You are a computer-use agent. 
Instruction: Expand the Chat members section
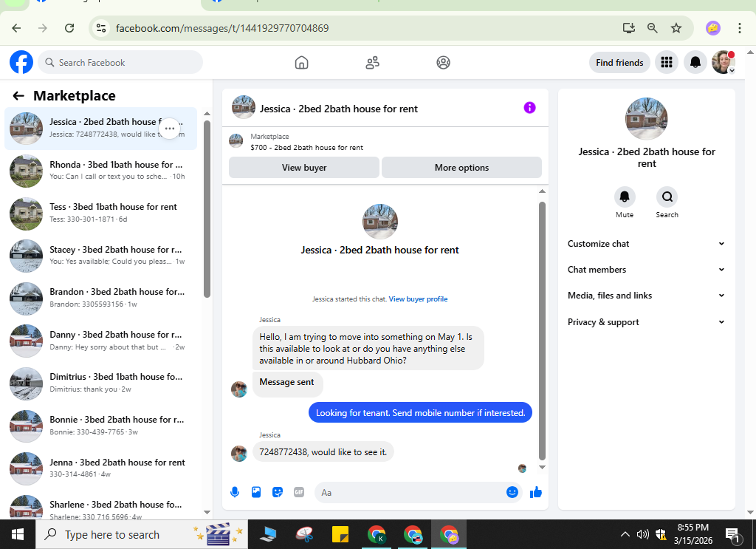(x=646, y=270)
